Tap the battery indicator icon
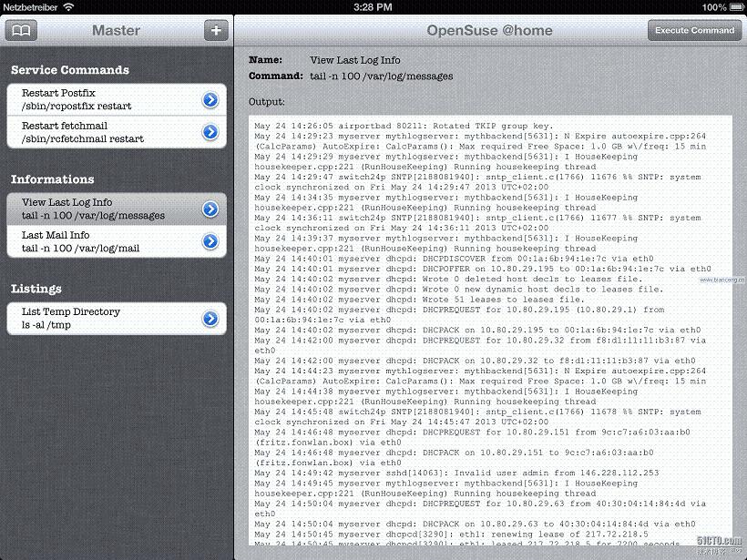The height and width of the screenshot is (560, 747). click(x=737, y=7)
